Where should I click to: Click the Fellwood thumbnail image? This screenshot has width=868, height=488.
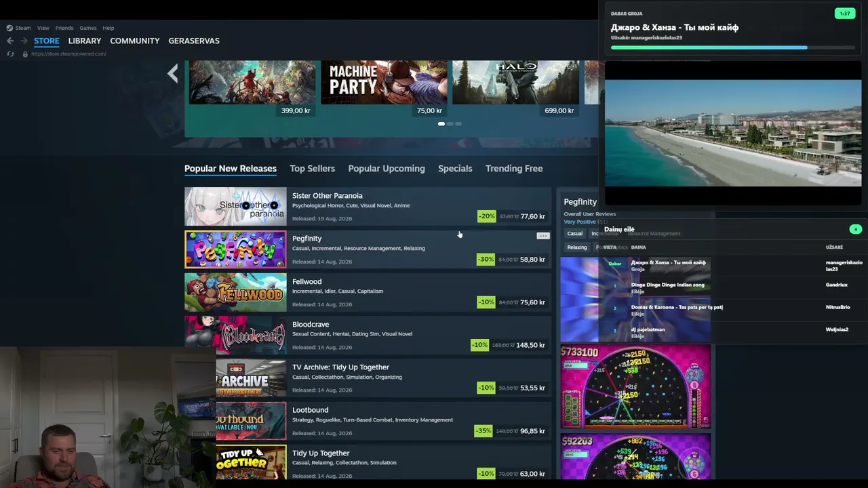coord(235,292)
